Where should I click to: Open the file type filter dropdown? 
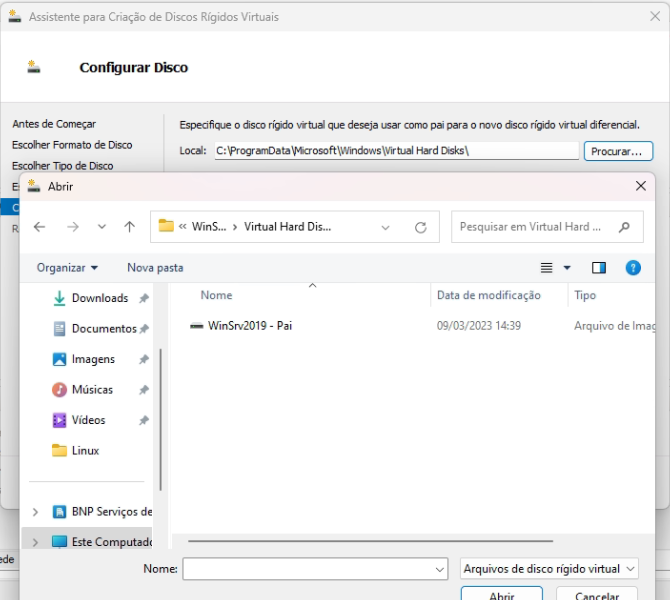[549, 569]
